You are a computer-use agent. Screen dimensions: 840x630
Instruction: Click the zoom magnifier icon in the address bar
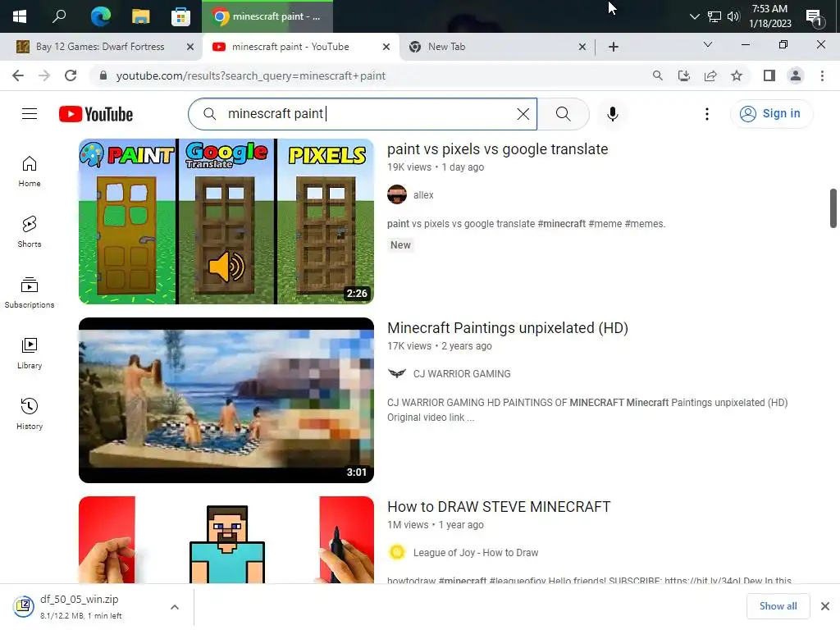coord(658,75)
